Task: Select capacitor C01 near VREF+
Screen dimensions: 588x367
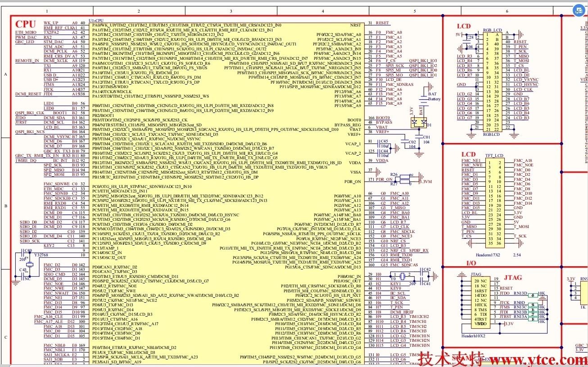Action: [x=419, y=136]
